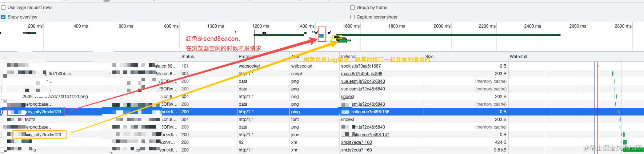Screen dimensions: 644x154
Task: Open main.9d7b0bb.js:898 initiator link
Action: coord(361,74)
